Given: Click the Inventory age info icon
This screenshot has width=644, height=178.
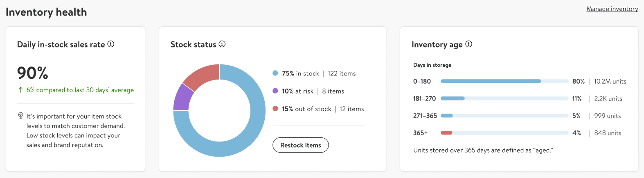Looking at the screenshot, I should (469, 44).
